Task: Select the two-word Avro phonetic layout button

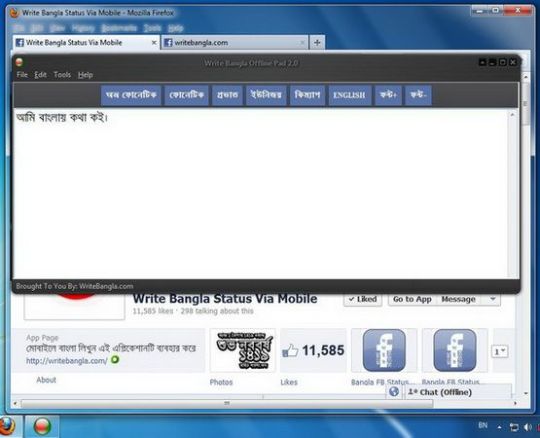Action: click(x=131, y=95)
